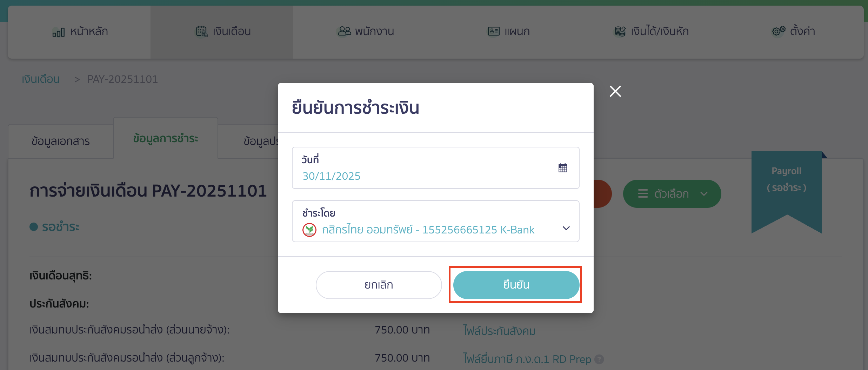The height and width of the screenshot is (370, 868).
Task: Click the พนักงาน employees icon
Action: [343, 31]
